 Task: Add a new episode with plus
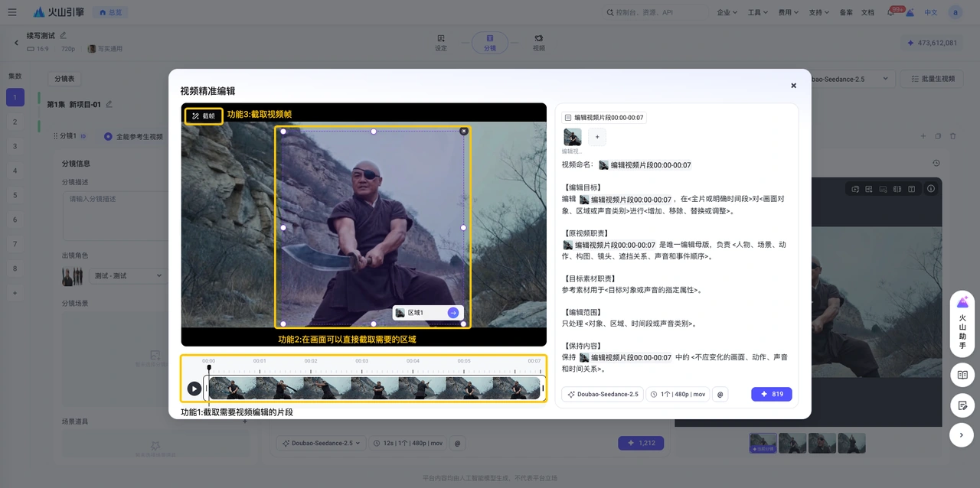15,293
